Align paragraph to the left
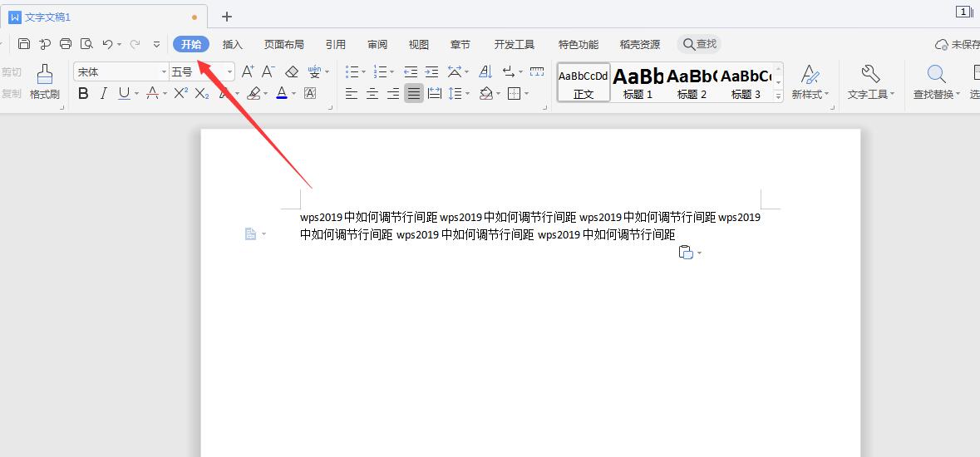Viewport: 980px width, 457px height. tap(352, 94)
